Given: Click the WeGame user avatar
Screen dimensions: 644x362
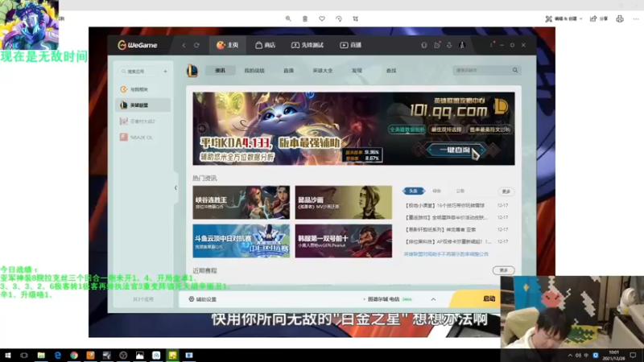Looking at the screenshot, I should point(462,45).
